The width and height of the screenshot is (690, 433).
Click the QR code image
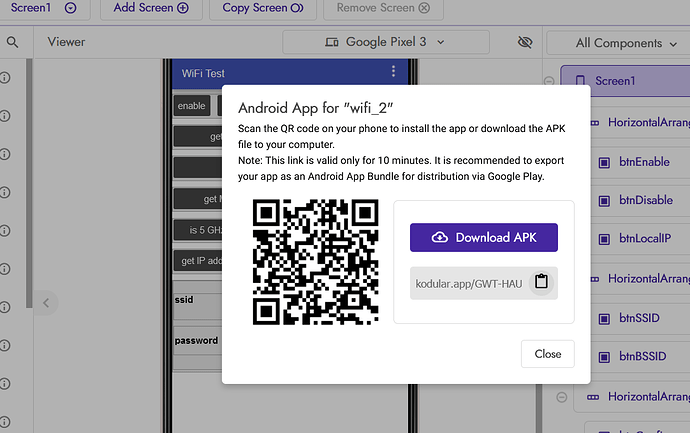coord(316,262)
